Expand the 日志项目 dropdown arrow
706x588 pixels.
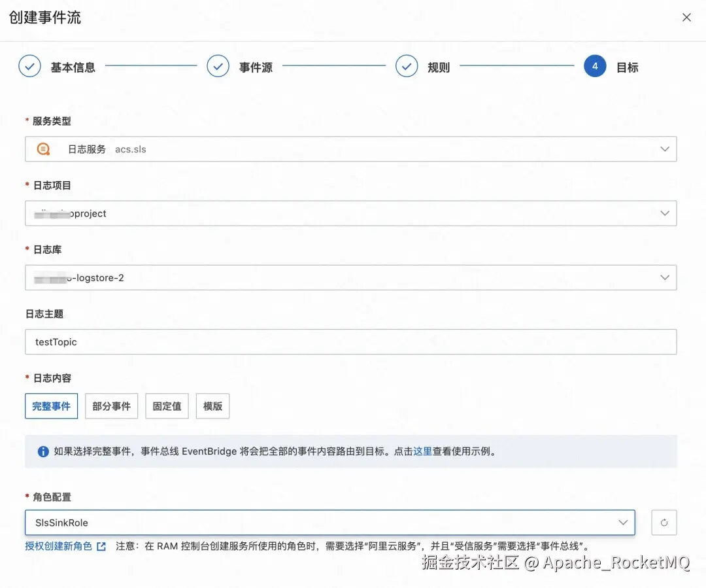(x=665, y=213)
